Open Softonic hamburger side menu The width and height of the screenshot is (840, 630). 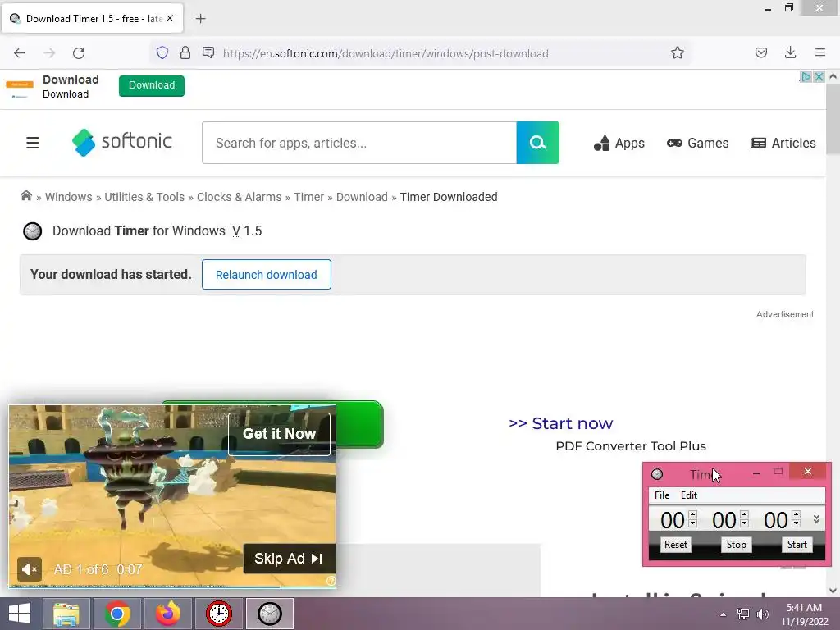pos(33,143)
